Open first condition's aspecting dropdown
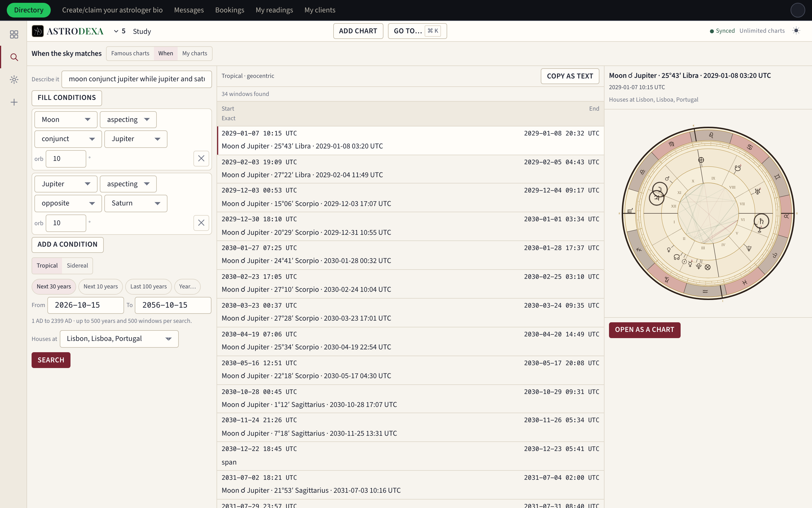Viewport: 812px width, 508px height. pyautogui.click(x=128, y=120)
